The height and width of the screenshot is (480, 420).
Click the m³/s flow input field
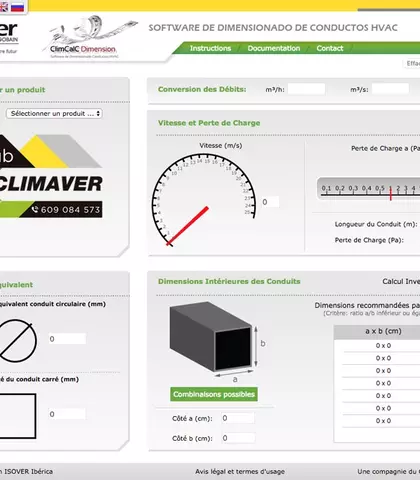(390, 89)
